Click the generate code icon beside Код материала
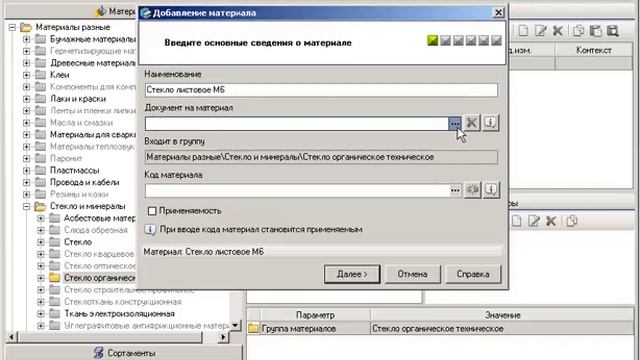This screenshot has height=360, width=640. pos(472,190)
